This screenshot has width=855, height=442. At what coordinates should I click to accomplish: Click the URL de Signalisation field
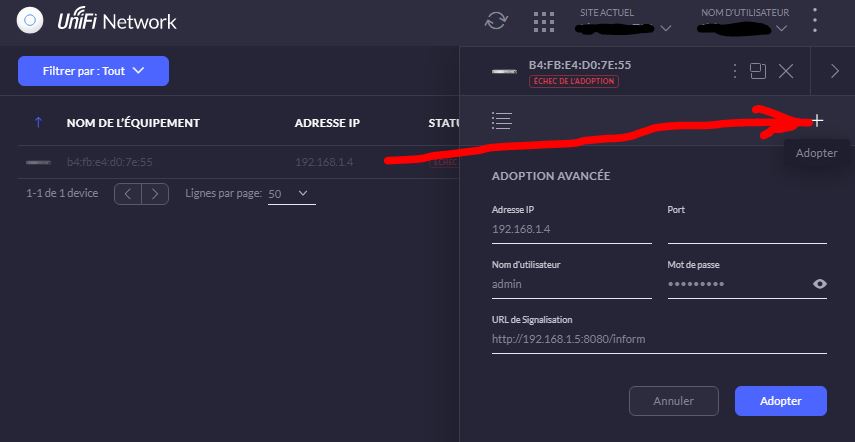[659, 339]
